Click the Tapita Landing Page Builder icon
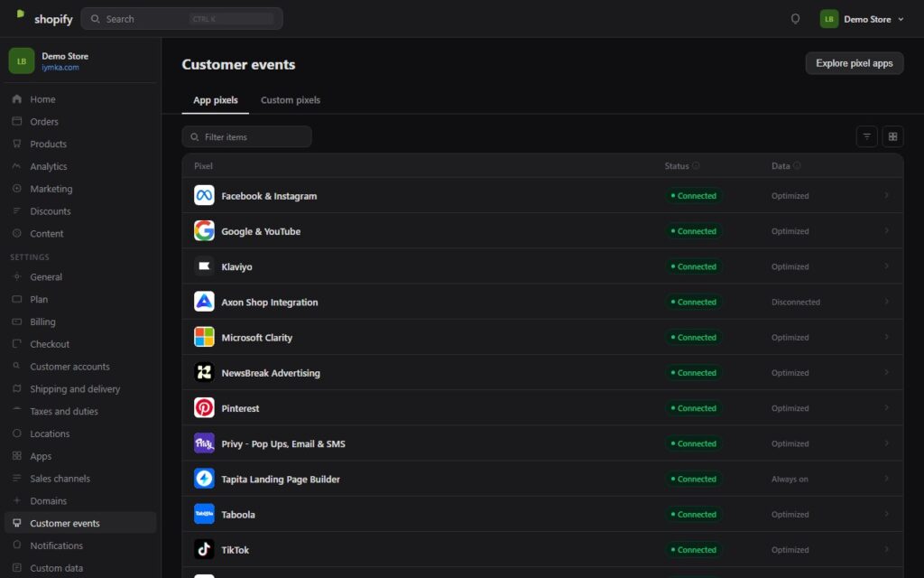924x578 pixels. 204,479
